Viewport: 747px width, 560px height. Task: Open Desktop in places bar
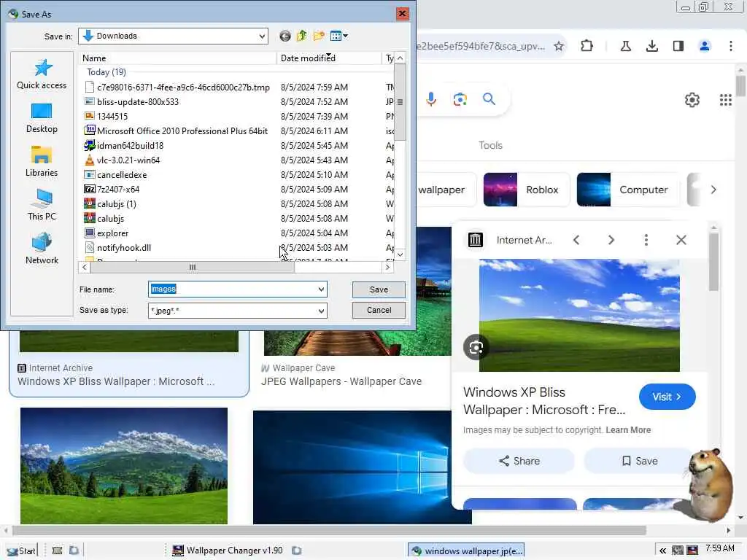click(42, 119)
